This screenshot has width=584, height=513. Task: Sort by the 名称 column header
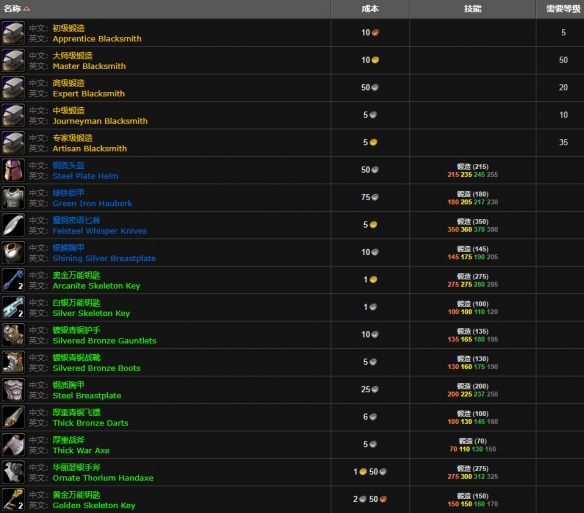pos(12,9)
